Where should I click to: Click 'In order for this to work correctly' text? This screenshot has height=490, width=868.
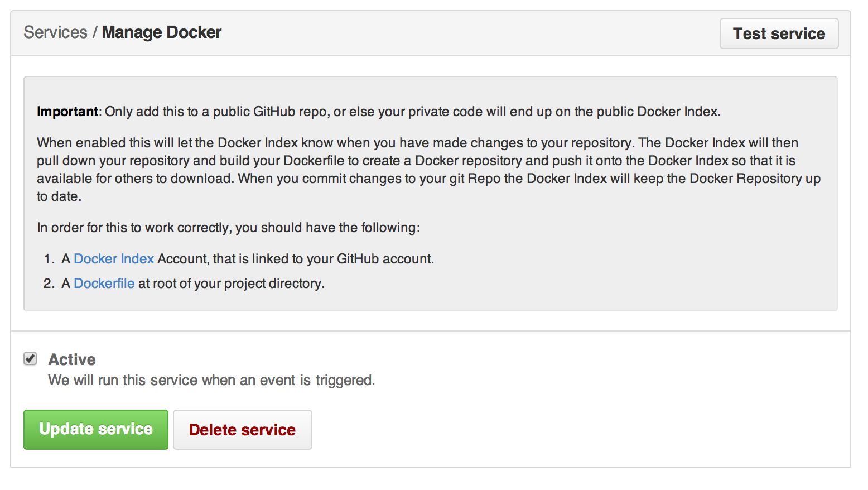[x=228, y=228]
